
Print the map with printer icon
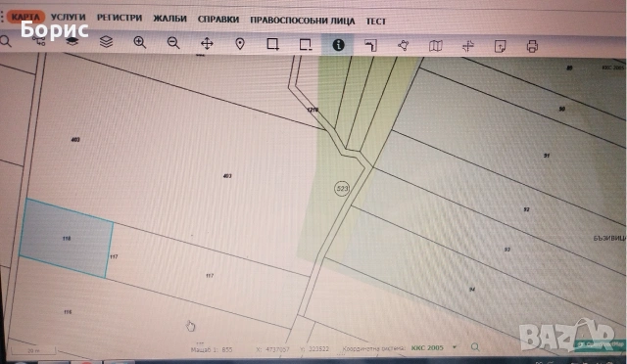tap(532, 46)
